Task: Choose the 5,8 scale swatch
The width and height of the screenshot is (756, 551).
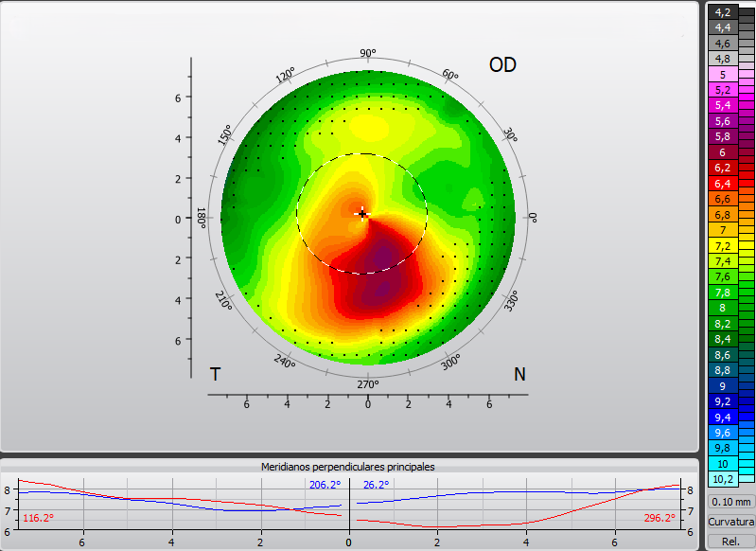Action: pos(723,136)
